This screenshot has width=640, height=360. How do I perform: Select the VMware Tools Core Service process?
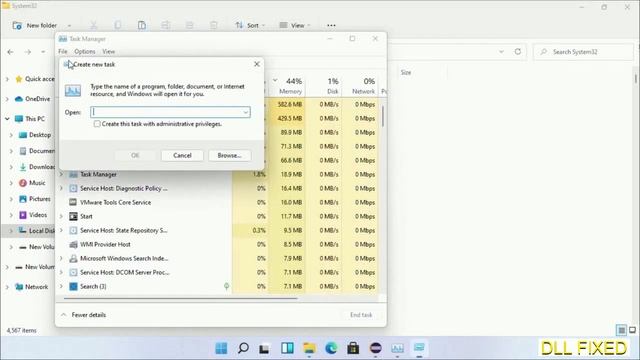point(115,202)
